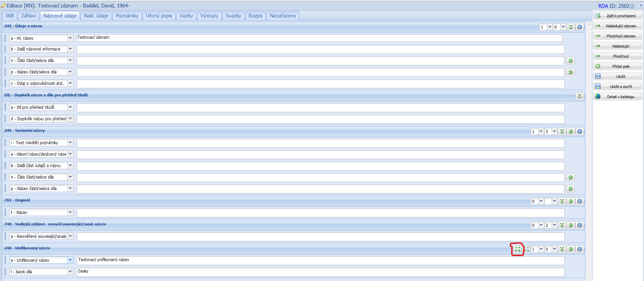Click the Uložit a zavřít button

click(x=617, y=87)
